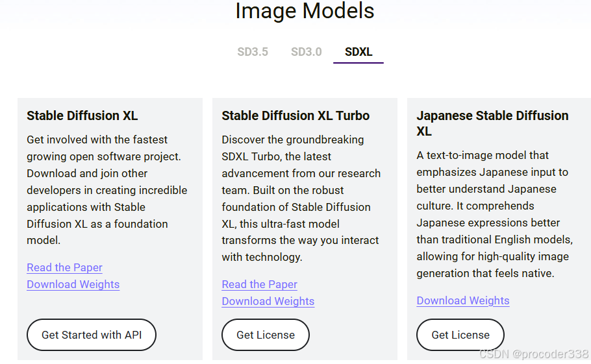The image size is (591, 364).
Task: Click the Stable Diffusion XL Turbo heading
Action: coord(295,115)
